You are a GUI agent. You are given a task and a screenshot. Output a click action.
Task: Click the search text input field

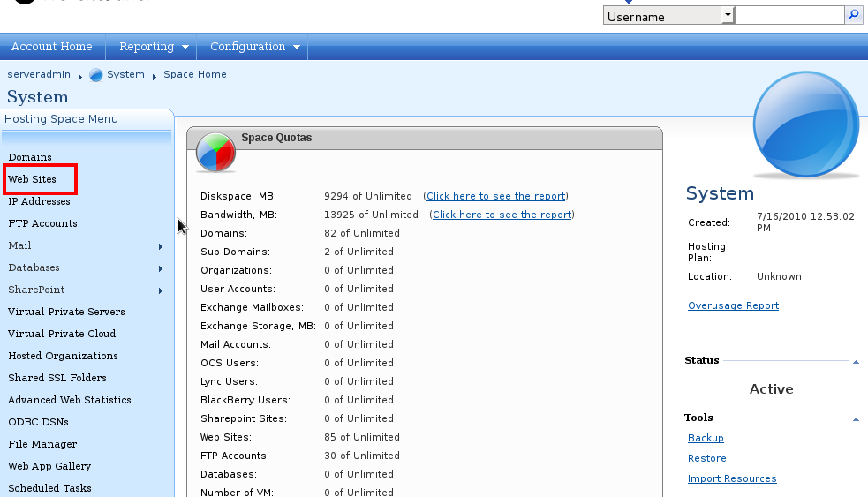coord(790,16)
